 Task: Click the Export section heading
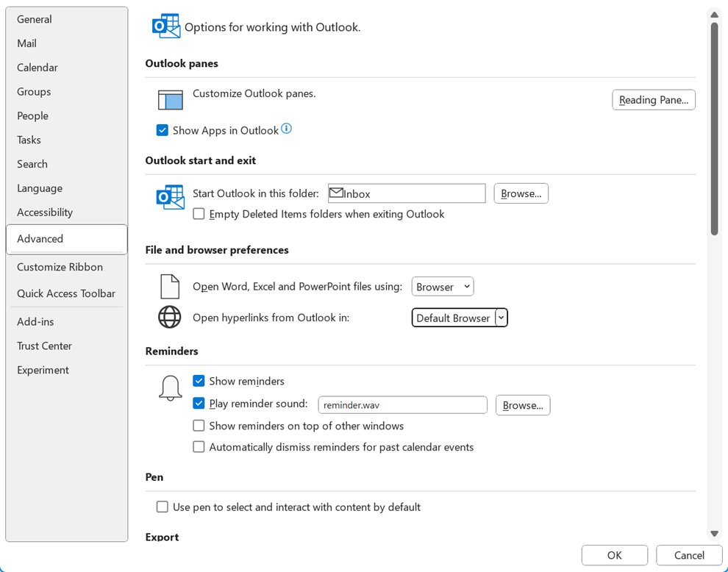coord(162,537)
